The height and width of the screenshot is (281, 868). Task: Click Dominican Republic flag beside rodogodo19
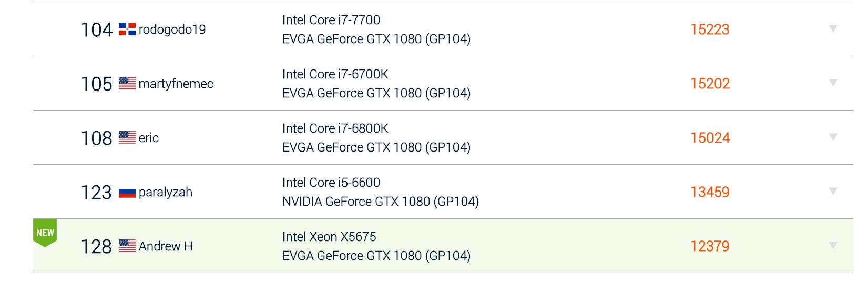click(x=127, y=29)
